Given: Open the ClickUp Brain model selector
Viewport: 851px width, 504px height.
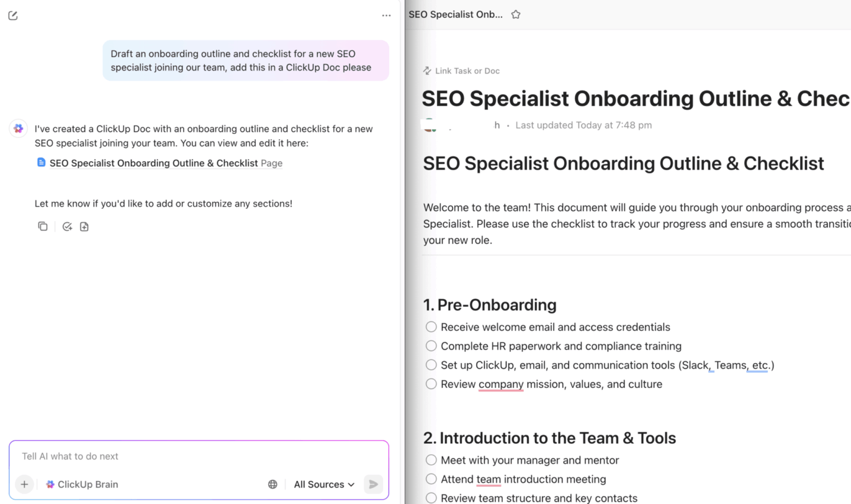Looking at the screenshot, I should coord(82,485).
